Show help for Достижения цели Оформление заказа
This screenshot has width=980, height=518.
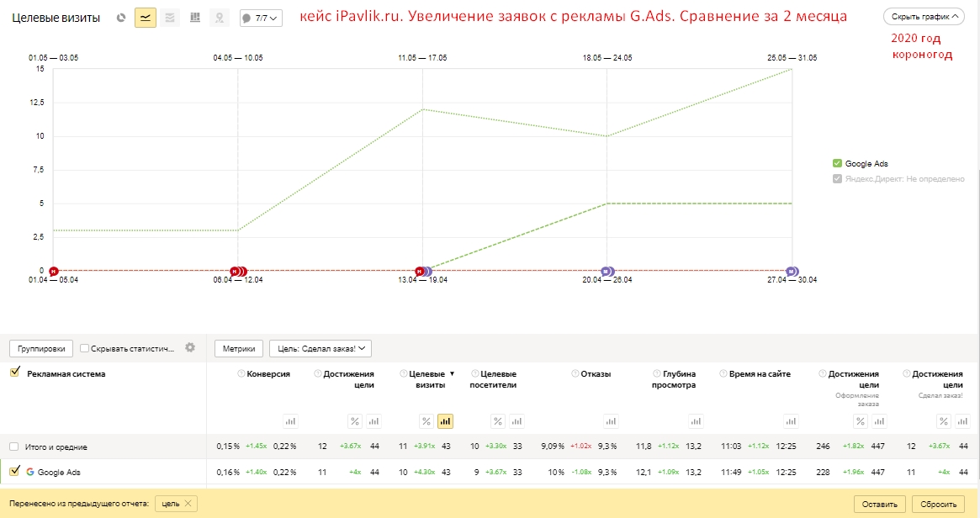pyautogui.click(x=823, y=373)
